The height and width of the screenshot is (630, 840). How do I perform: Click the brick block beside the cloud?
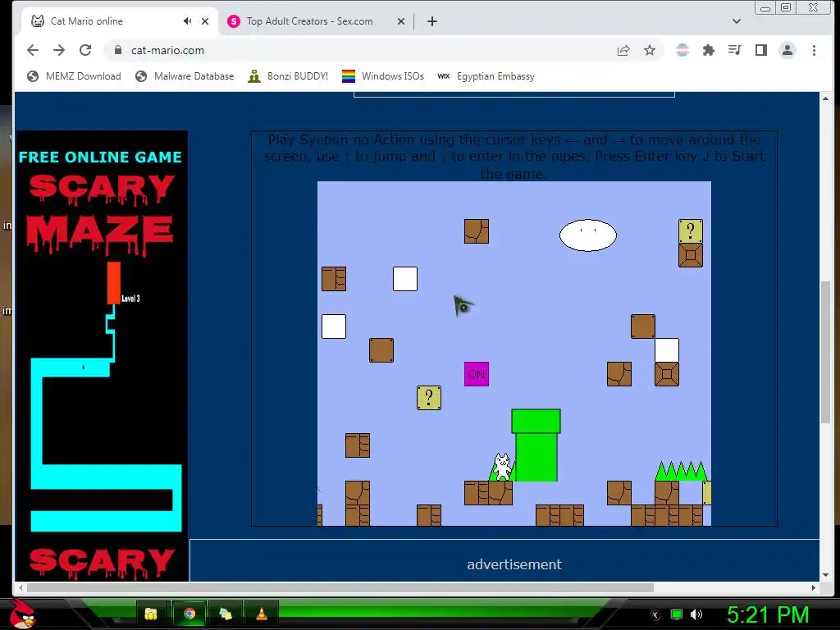click(477, 231)
